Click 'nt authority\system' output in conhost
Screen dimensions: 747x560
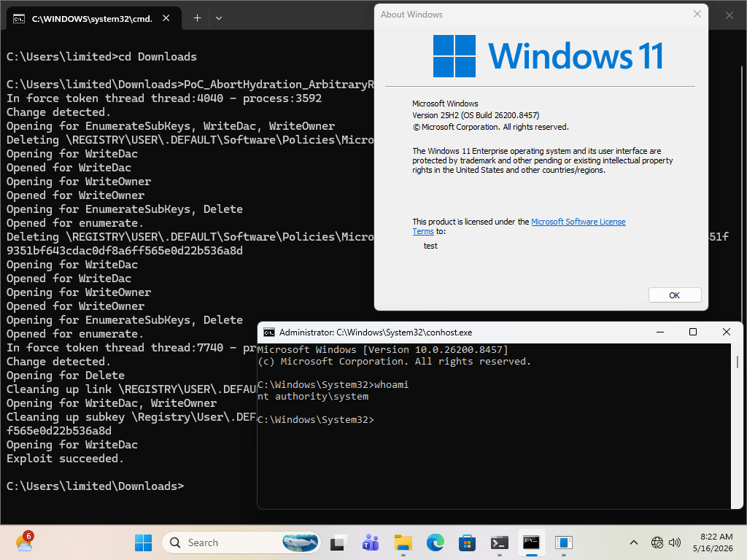(313, 396)
